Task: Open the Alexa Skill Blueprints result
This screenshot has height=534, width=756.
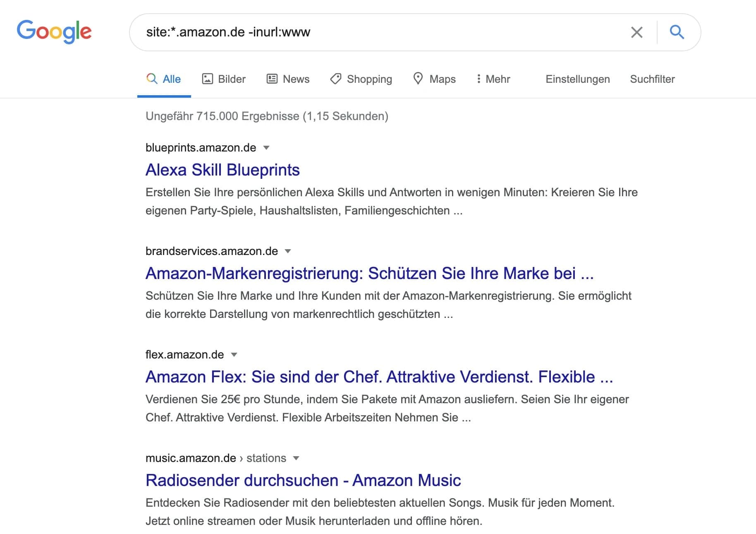Action: click(x=222, y=169)
